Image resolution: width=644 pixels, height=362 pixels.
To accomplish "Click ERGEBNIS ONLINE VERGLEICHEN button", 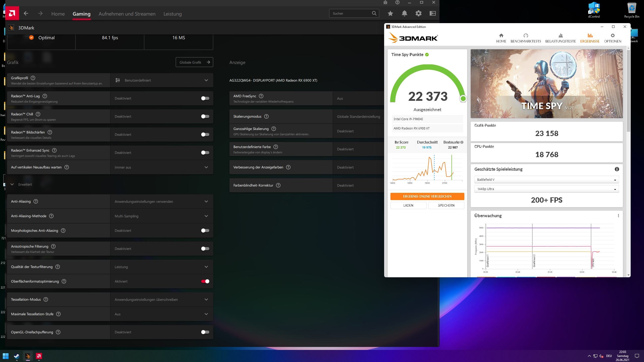I will coord(427,196).
